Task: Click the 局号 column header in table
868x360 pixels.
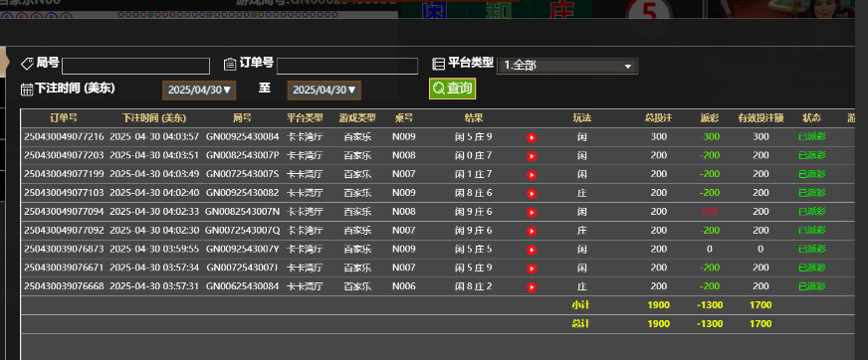Action: pos(243,117)
